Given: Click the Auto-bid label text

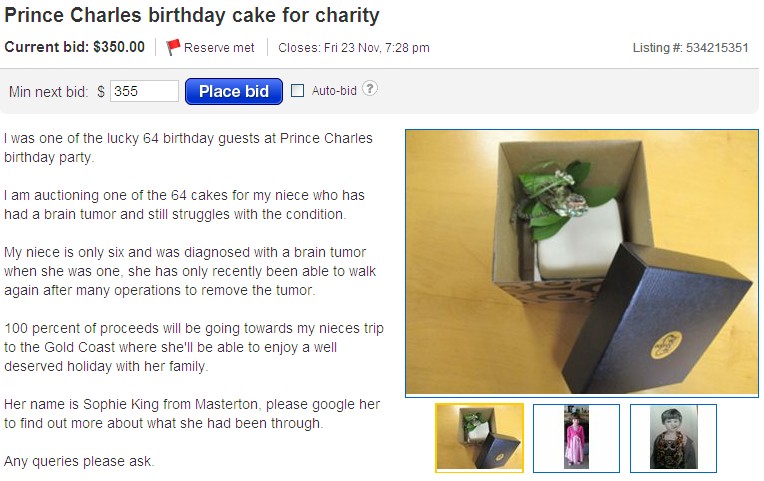Looking at the screenshot, I should 334,91.
